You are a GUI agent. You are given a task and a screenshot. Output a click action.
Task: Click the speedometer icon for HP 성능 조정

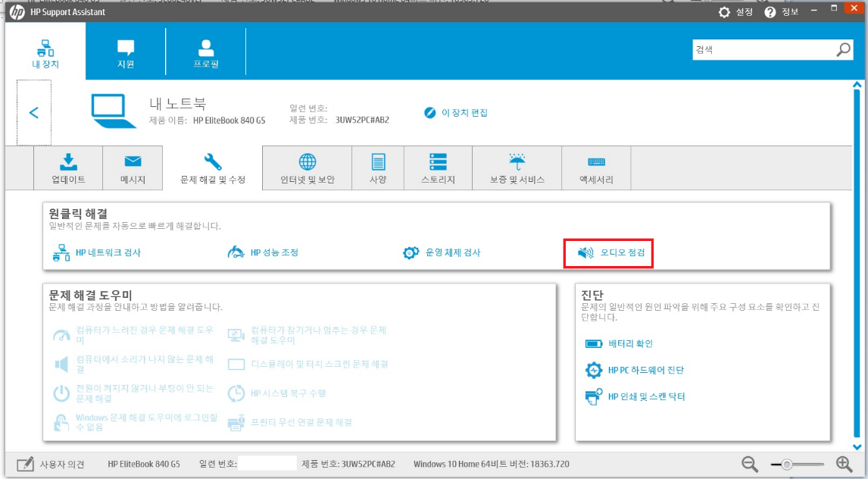236,253
